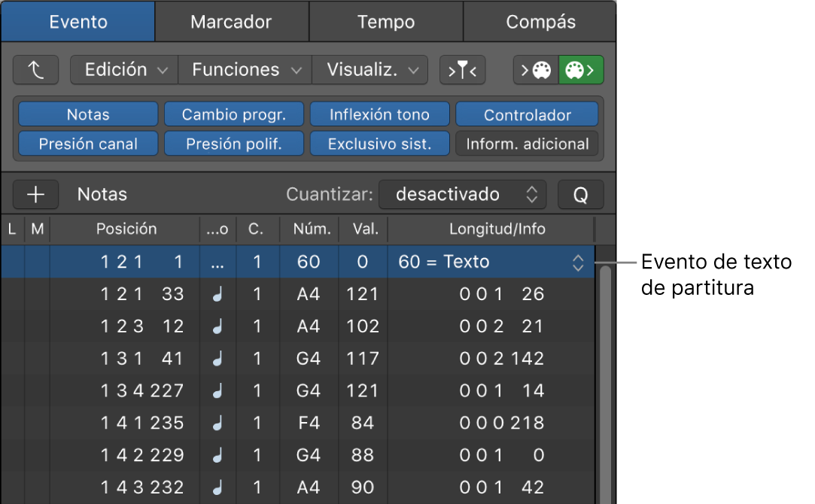Select the event filter funnel icon
The image size is (815, 504).
[462, 69]
